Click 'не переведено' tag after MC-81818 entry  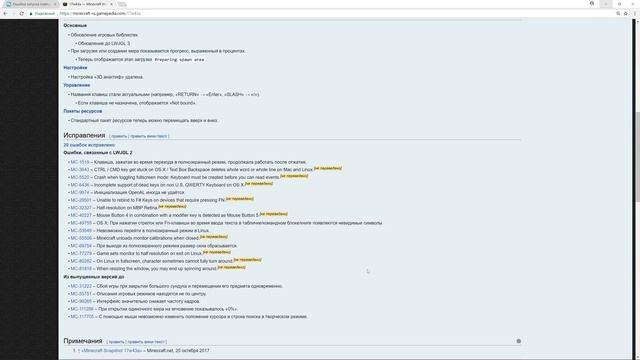point(231,267)
